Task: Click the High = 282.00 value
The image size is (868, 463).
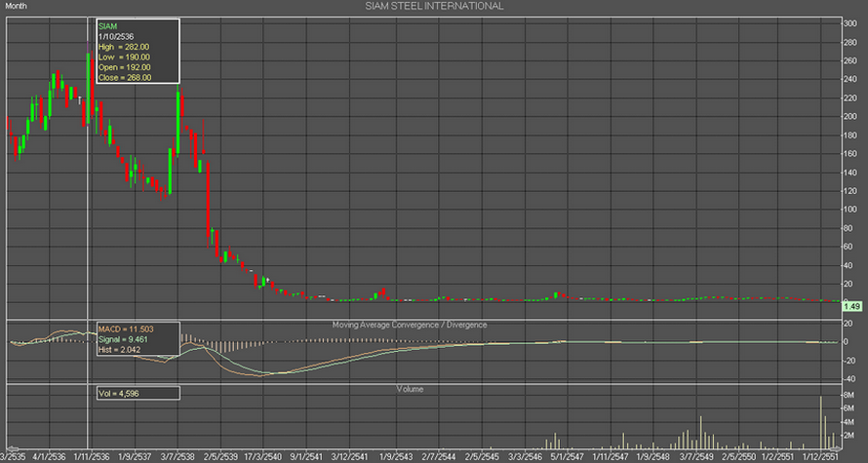Action: tap(124, 47)
